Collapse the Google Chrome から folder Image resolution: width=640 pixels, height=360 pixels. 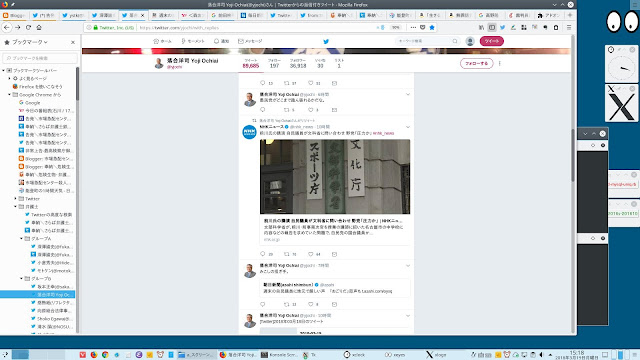tap(9, 94)
